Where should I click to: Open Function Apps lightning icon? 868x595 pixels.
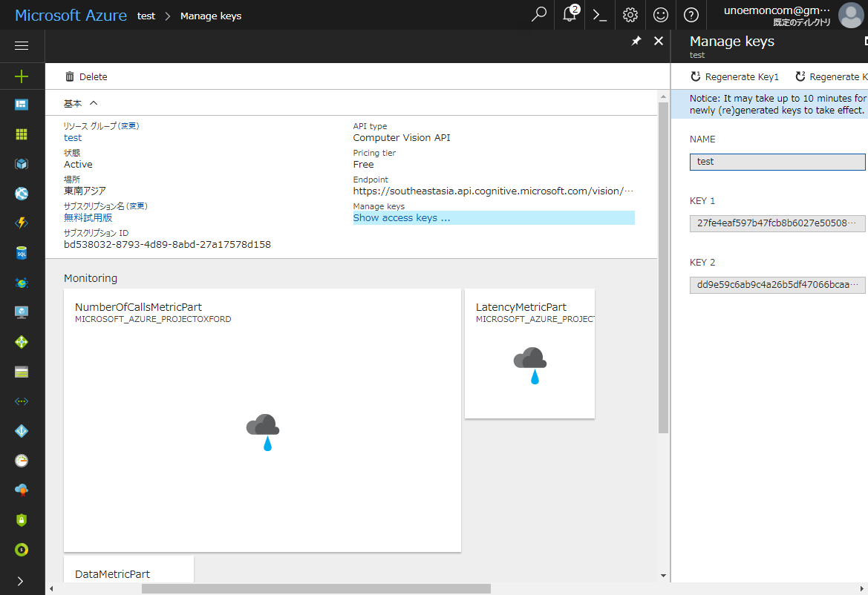[22, 223]
